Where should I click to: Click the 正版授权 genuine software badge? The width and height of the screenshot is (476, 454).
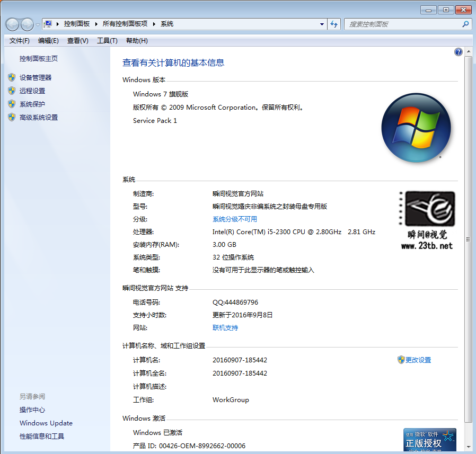[x=430, y=440]
